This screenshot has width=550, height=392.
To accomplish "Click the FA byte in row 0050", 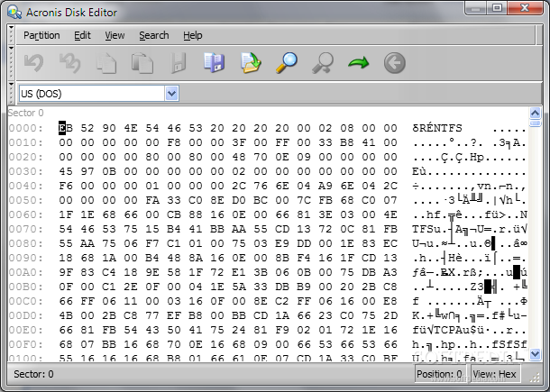I will (152, 200).
